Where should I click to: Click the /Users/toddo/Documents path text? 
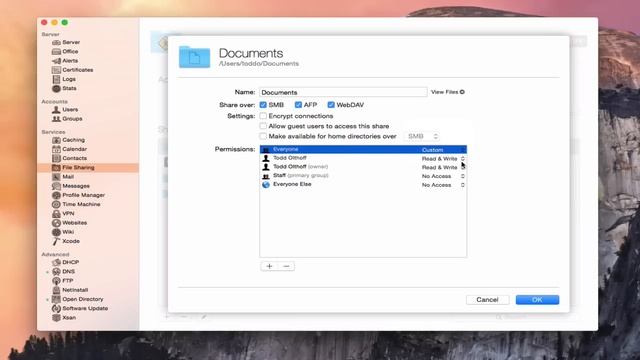[259, 64]
